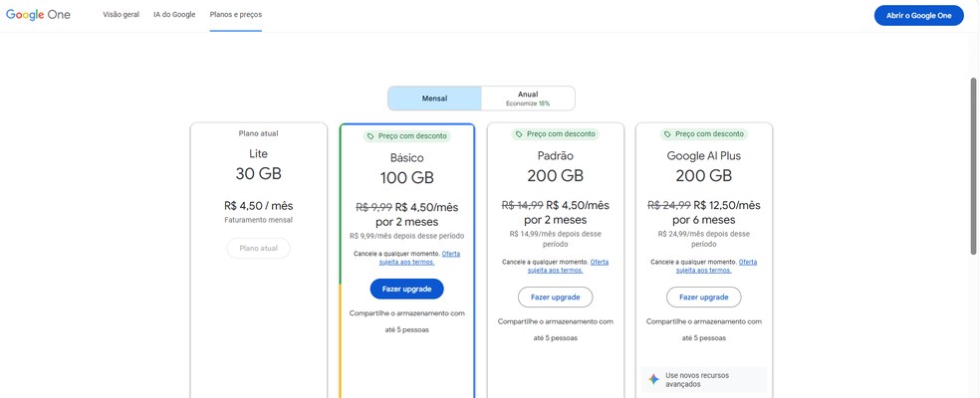Click the Lite plan title
980x398 pixels.
pyautogui.click(x=259, y=153)
